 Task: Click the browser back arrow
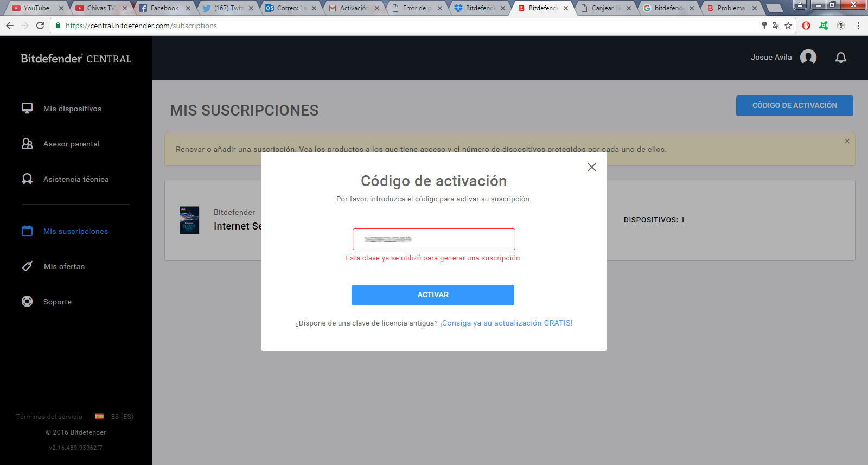coord(10,26)
